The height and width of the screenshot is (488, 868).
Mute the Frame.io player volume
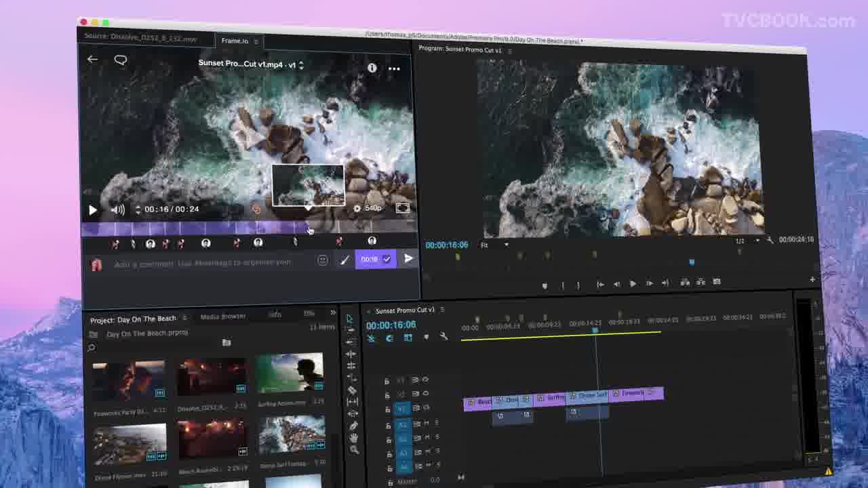tap(117, 210)
